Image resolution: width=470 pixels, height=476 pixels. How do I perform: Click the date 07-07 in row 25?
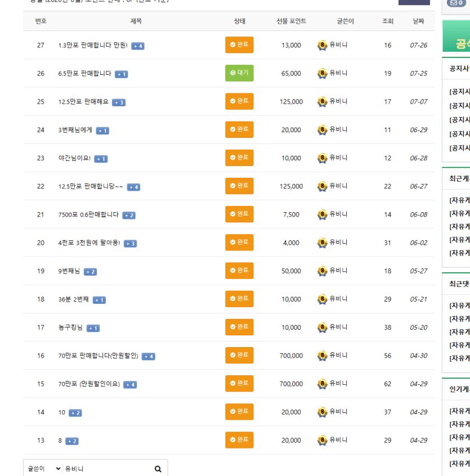pos(418,102)
